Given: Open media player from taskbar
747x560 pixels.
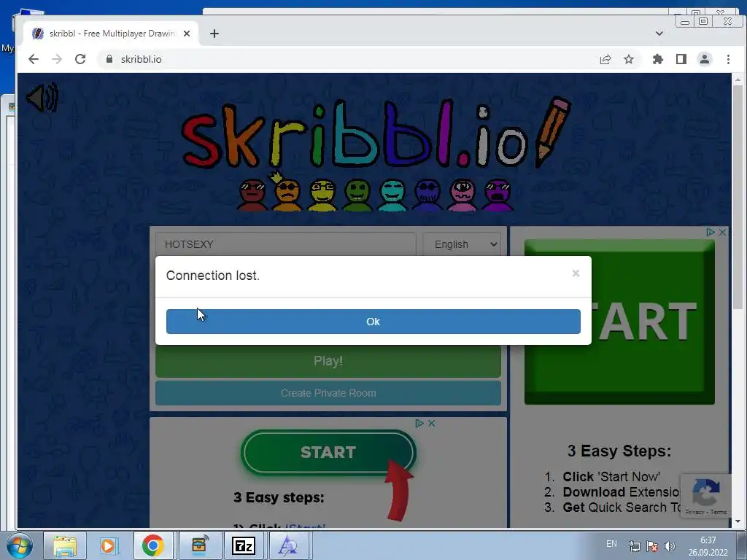Looking at the screenshot, I should [108, 545].
